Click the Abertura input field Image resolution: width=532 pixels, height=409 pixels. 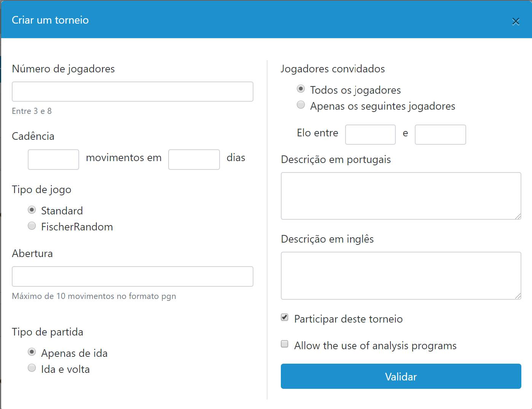132,276
